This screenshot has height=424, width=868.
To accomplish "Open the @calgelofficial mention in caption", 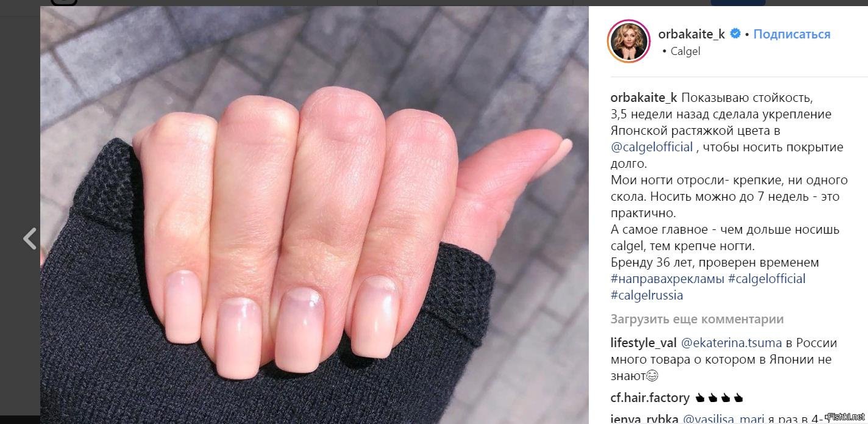I will click(x=652, y=147).
